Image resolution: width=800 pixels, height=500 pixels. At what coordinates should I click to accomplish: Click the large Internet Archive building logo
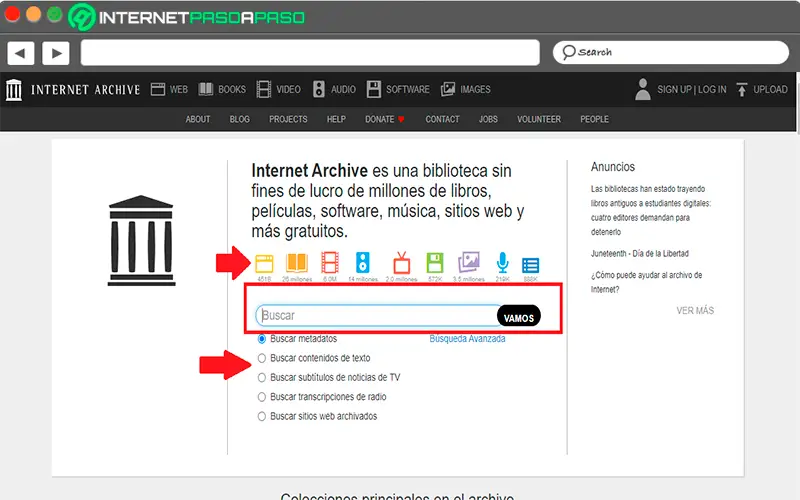coord(141,240)
